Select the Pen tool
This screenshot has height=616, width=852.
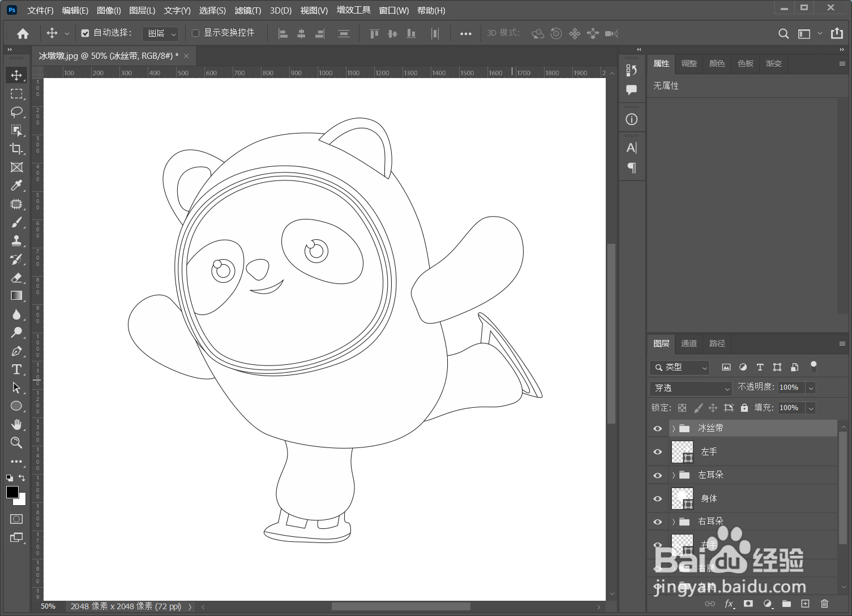[16, 351]
